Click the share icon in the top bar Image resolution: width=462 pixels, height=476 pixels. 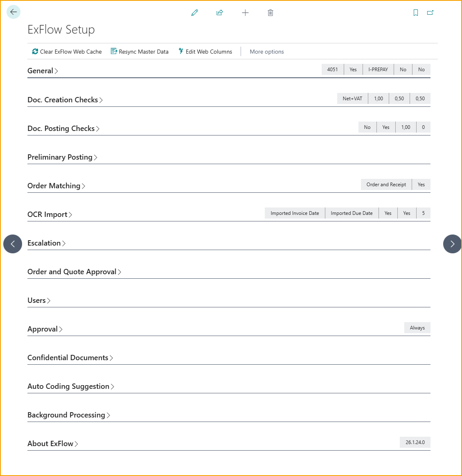pyautogui.click(x=220, y=13)
